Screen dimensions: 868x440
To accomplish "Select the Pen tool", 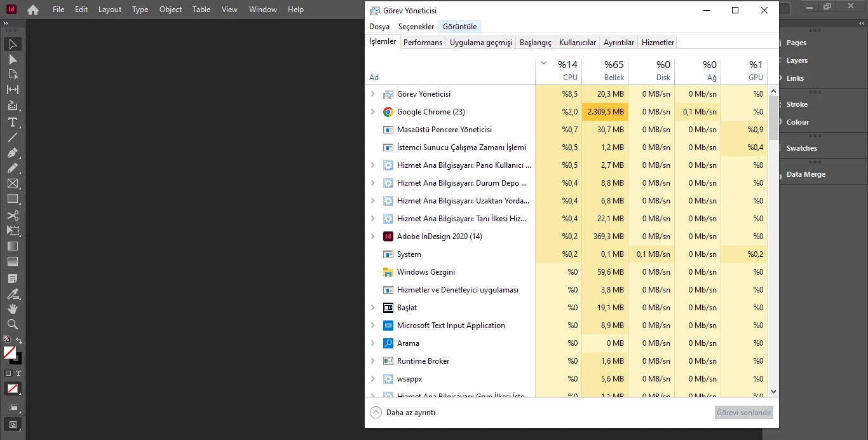I will [13, 153].
